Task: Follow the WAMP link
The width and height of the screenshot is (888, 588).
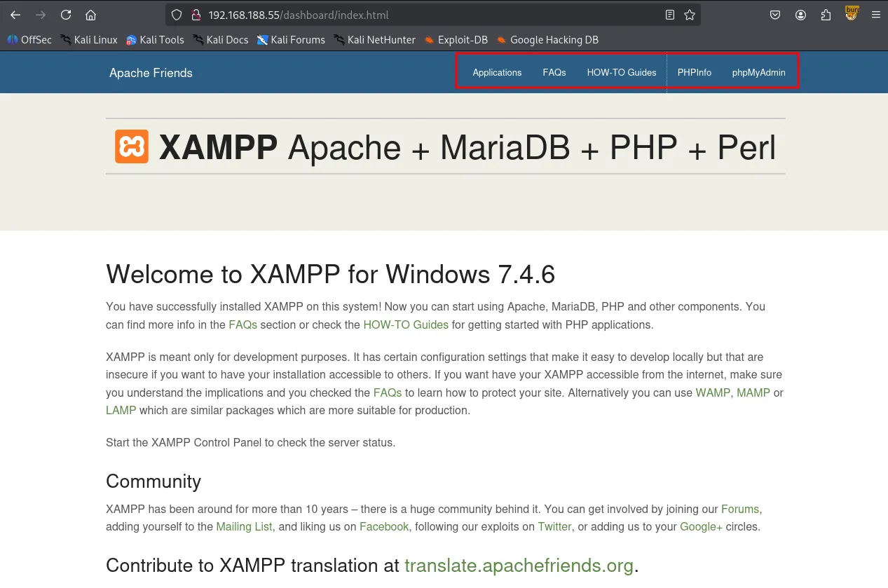Action: 712,392
